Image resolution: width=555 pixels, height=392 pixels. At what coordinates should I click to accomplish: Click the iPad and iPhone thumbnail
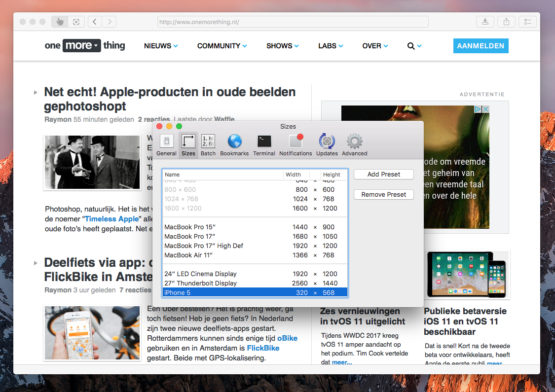[467, 275]
